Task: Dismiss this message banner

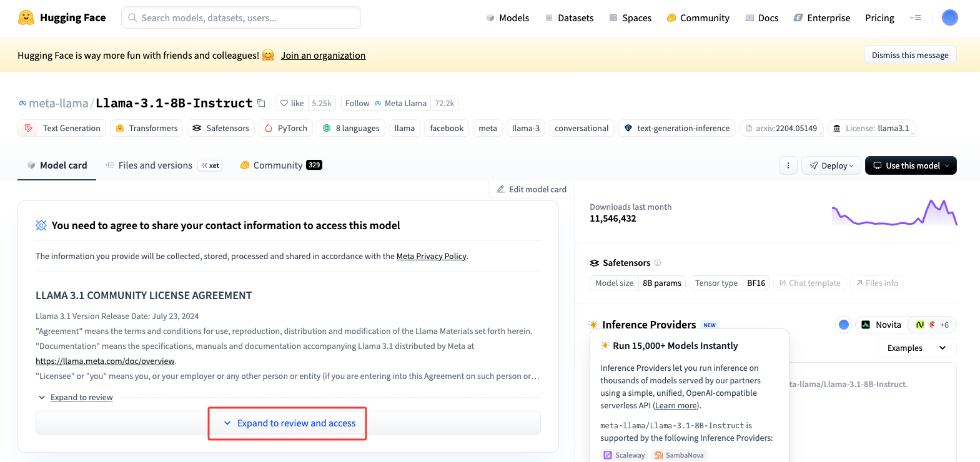Action: tap(910, 55)
